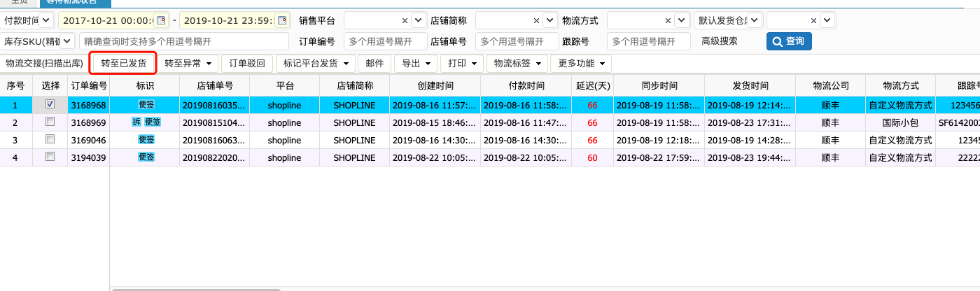Click the 物流公司 column header
This screenshot has height=291, width=980.
830,85
